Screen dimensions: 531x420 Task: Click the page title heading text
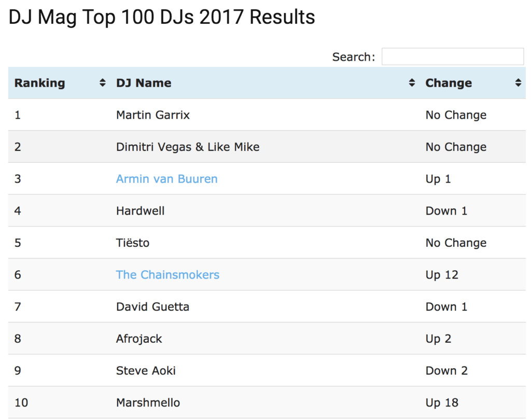[162, 17]
